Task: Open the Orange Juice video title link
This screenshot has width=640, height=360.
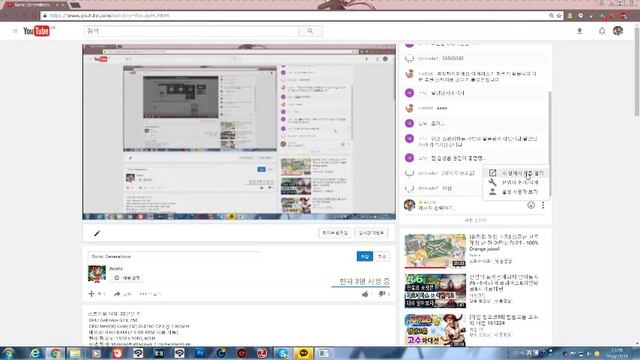Action: point(504,242)
